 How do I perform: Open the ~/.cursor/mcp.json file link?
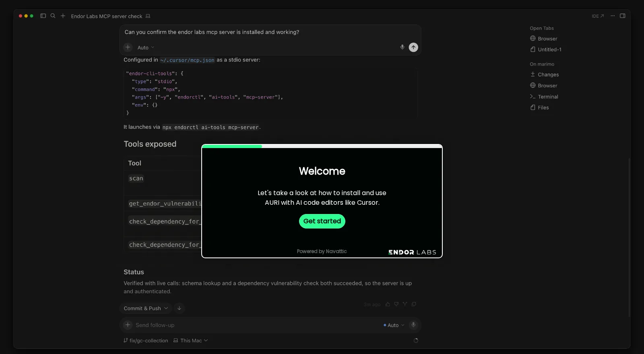point(187,60)
